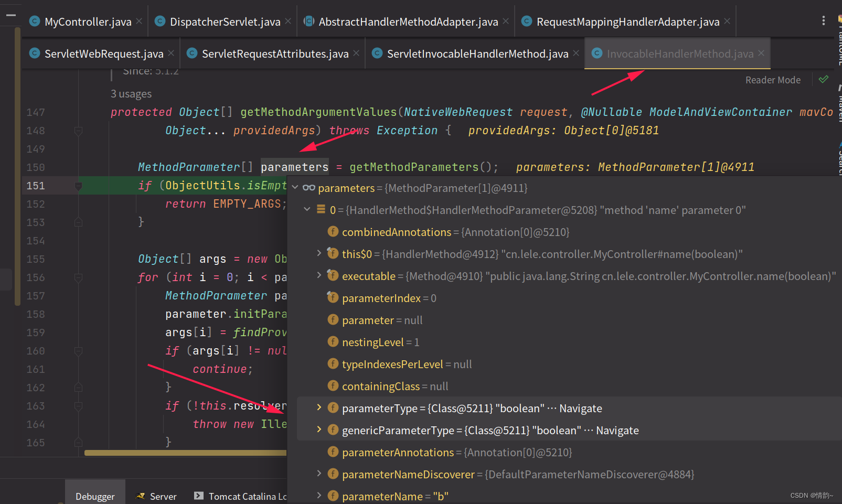842x504 pixels.
Task: Click parameterAnnotations field icon
Action: click(x=333, y=452)
